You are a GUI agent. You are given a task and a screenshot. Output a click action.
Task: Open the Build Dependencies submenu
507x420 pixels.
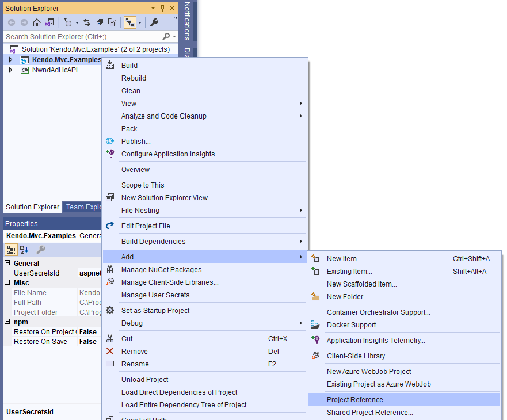coord(205,241)
